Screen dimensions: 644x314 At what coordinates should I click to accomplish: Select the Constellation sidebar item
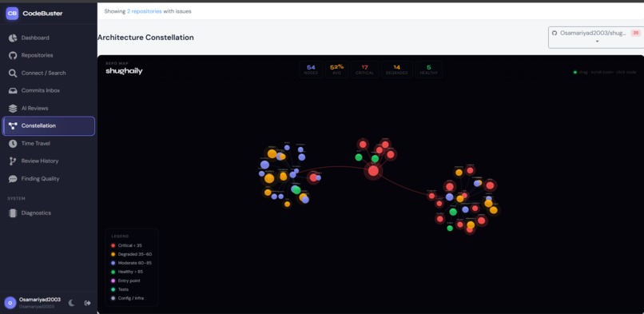click(49, 126)
